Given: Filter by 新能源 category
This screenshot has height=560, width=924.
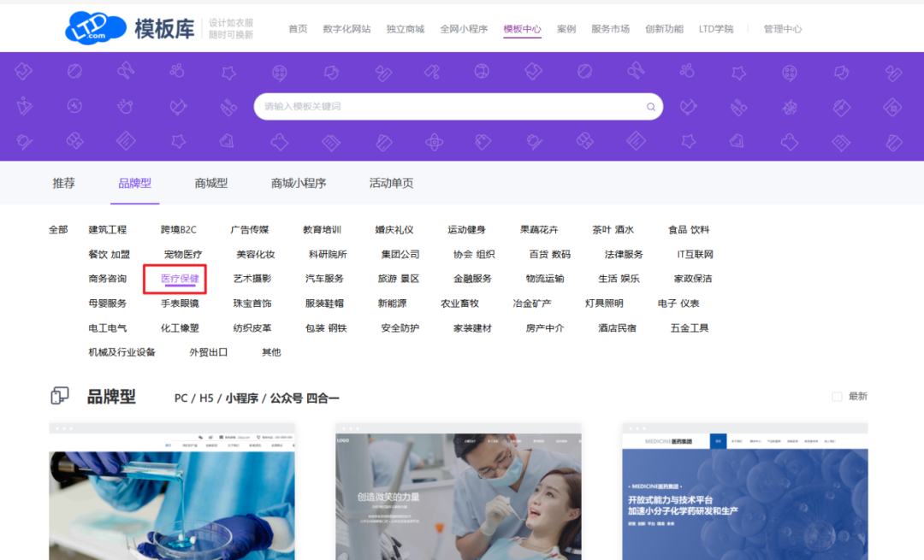Looking at the screenshot, I should [392, 304].
